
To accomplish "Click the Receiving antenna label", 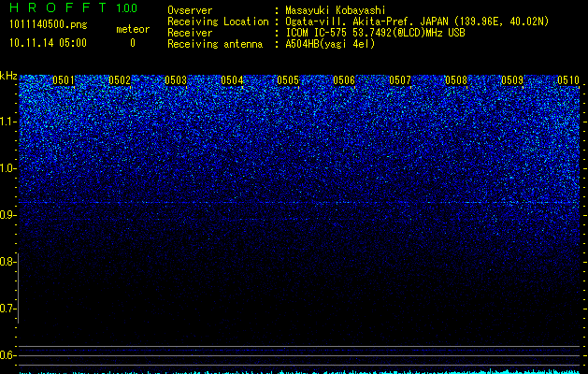I will coord(215,44).
